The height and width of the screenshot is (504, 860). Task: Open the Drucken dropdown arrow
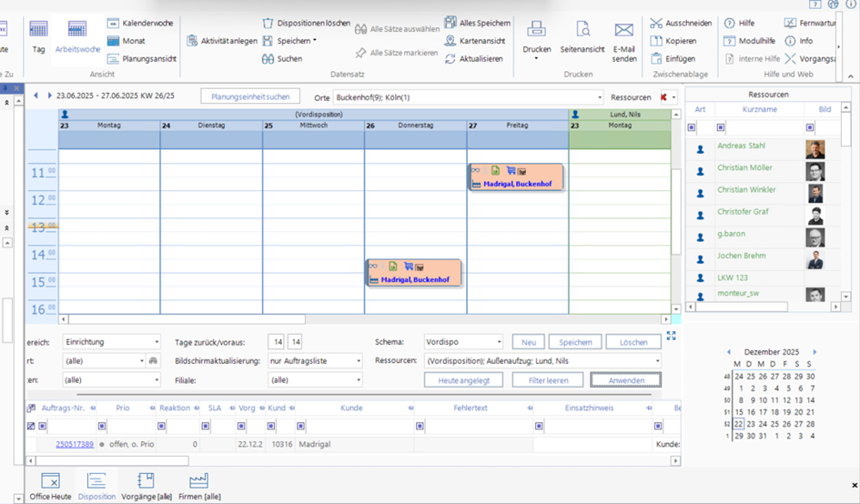point(536,59)
